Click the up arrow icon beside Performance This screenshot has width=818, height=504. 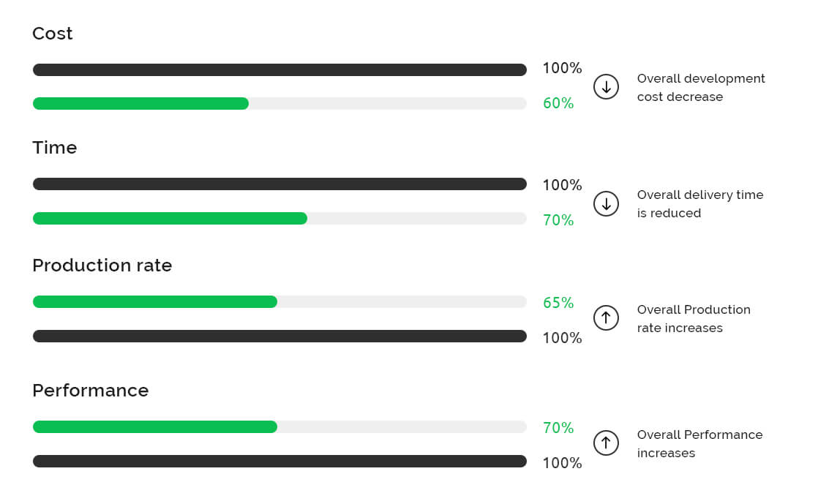[606, 443]
